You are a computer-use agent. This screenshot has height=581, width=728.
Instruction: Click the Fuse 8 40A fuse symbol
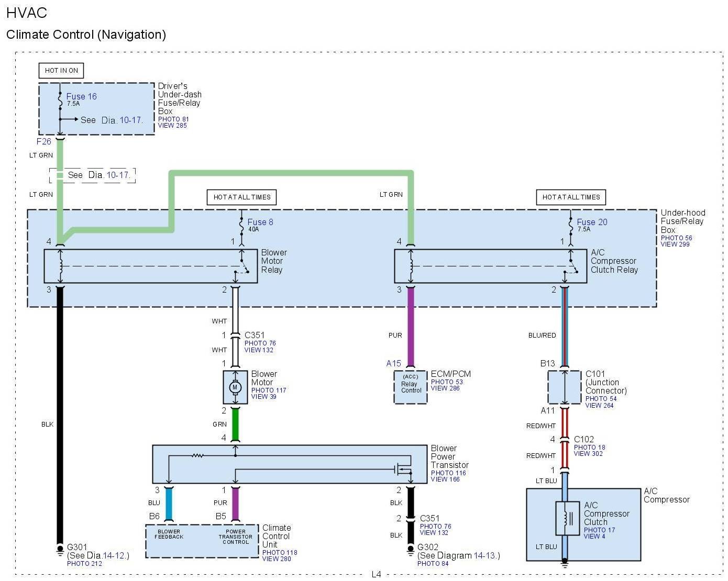point(241,225)
